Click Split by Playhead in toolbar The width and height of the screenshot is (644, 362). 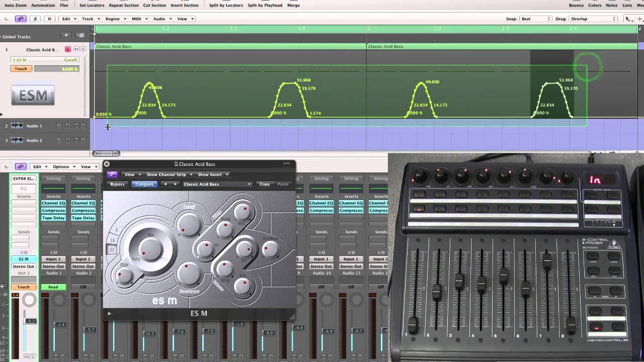point(265,5)
